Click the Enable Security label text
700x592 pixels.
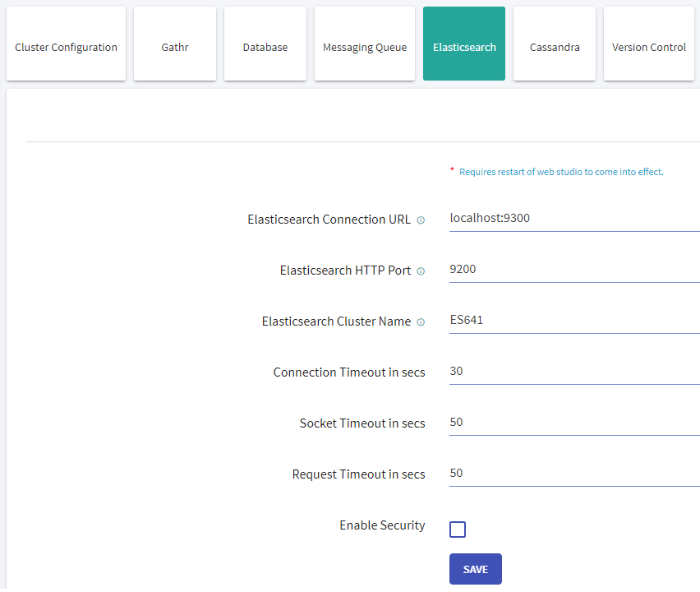coord(382,525)
